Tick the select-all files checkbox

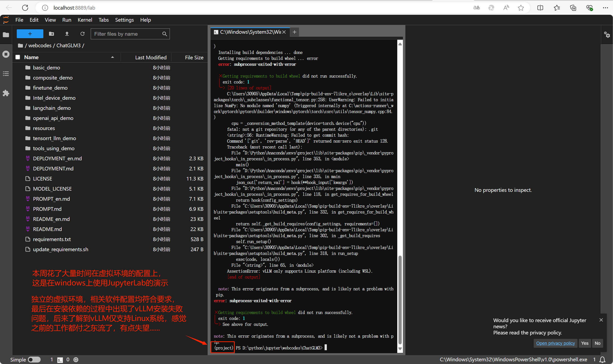[x=18, y=57]
